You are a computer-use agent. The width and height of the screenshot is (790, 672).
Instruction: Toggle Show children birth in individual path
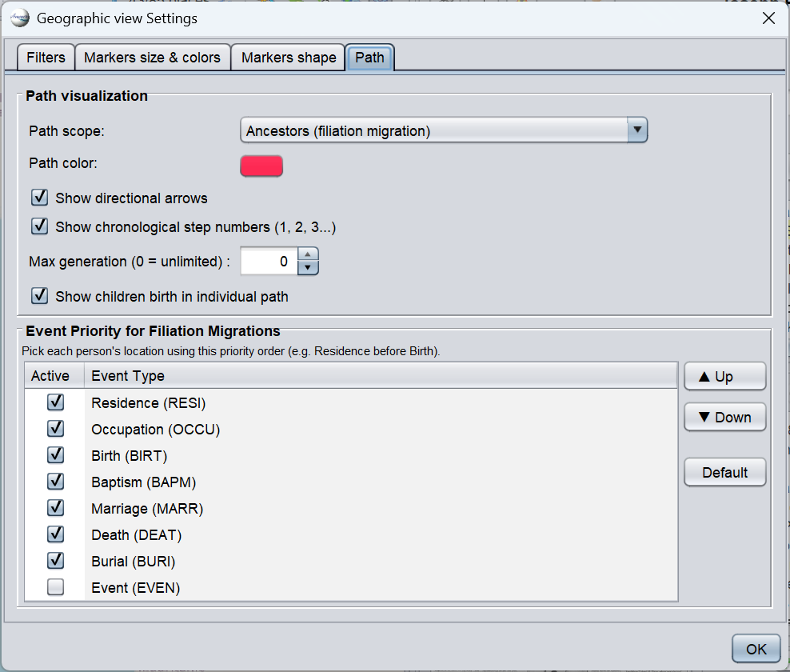tap(40, 296)
